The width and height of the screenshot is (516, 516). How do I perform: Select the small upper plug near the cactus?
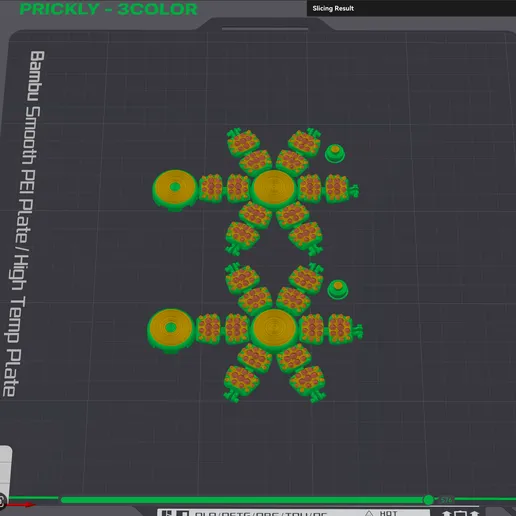pyautogui.click(x=335, y=153)
